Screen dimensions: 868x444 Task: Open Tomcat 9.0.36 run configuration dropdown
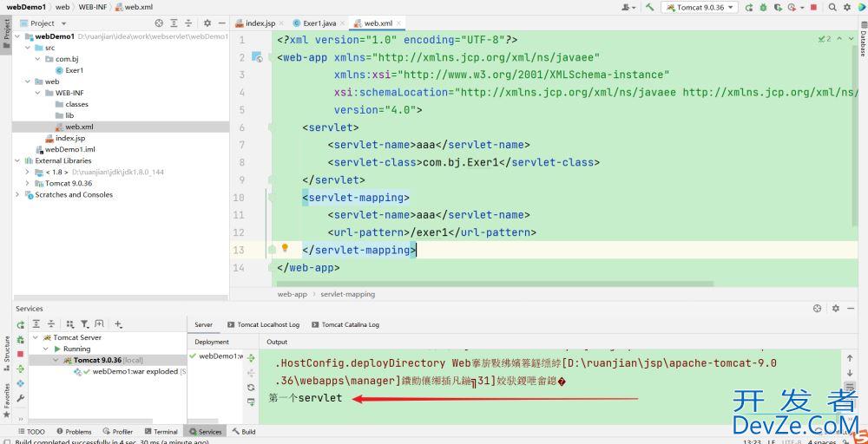pyautogui.click(x=700, y=7)
